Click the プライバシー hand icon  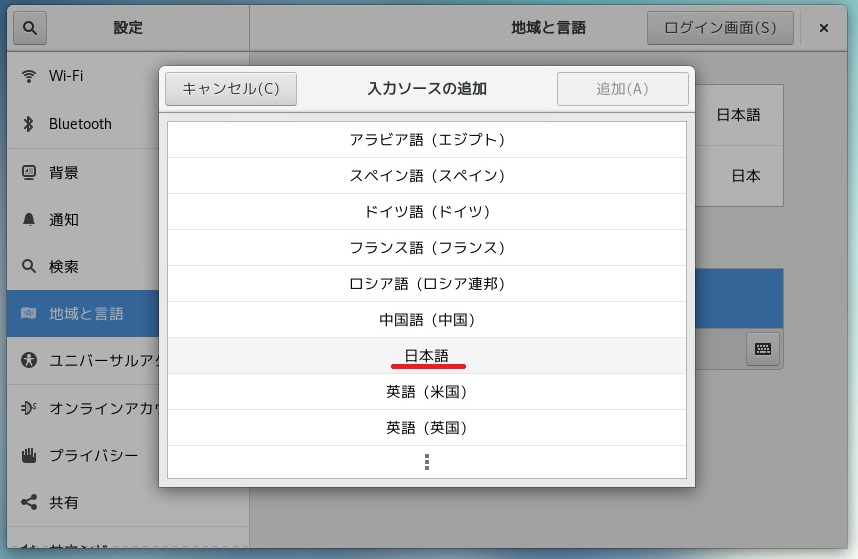29,455
